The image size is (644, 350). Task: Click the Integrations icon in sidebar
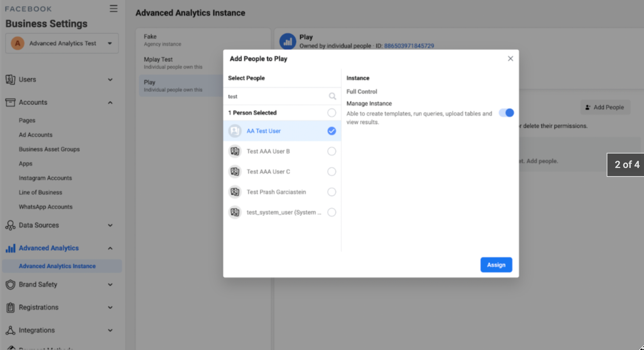[10, 330]
